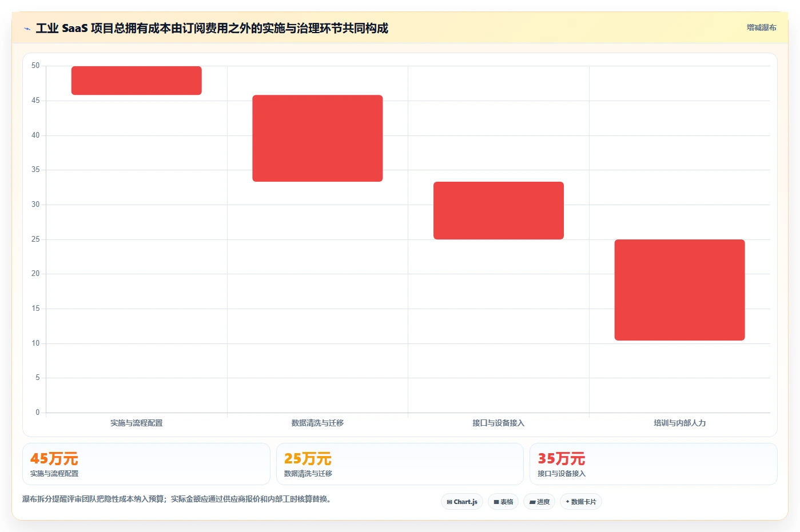
Task: Click the y-axis value 50
Action: (x=35, y=66)
